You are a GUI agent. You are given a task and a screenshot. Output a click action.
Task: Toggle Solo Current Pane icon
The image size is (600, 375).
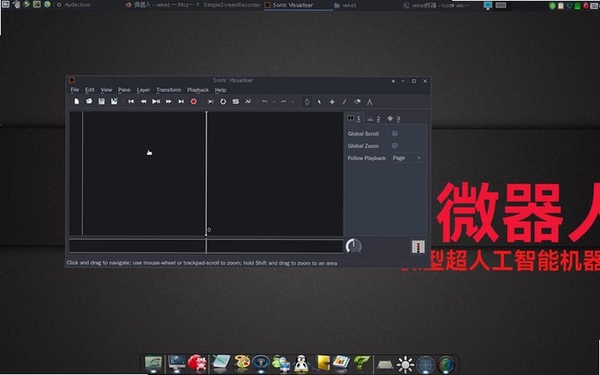tap(236, 101)
